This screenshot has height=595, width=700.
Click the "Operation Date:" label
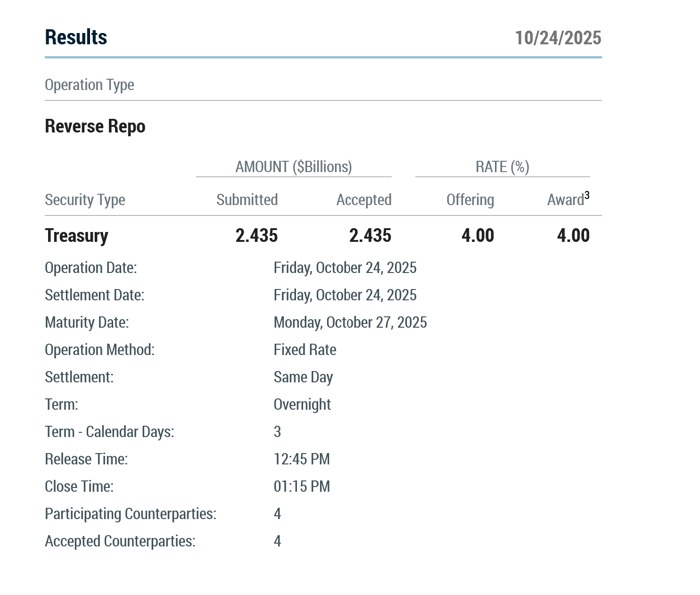(x=91, y=268)
